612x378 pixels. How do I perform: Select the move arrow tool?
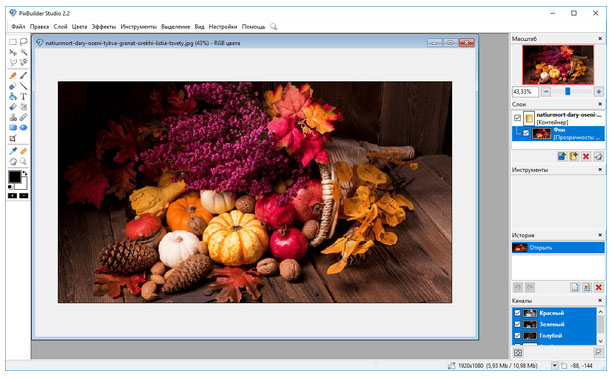tap(13, 52)
